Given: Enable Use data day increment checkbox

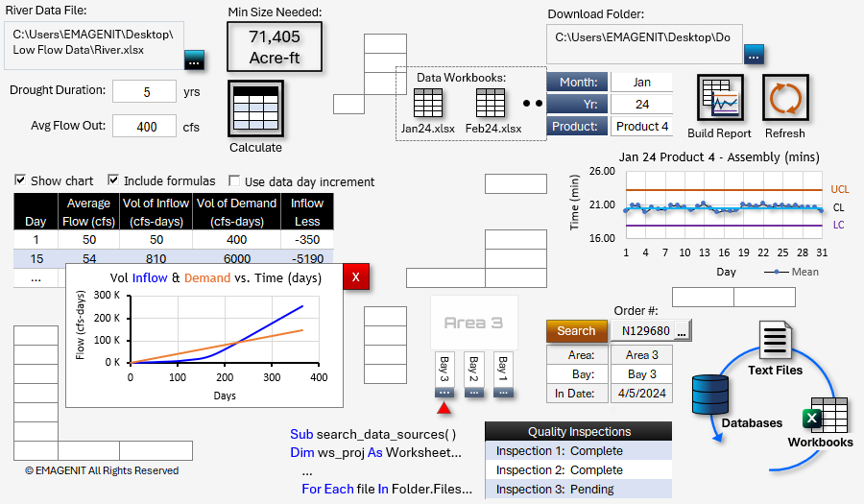Looking at the screenshot, I should tap(234, 180).
